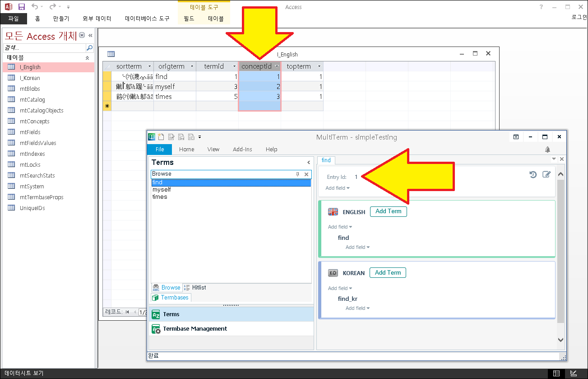Click the entry history icon beside Entry Id
The width and height of the screenshot is (588, 379).
(x=533, y=175)
